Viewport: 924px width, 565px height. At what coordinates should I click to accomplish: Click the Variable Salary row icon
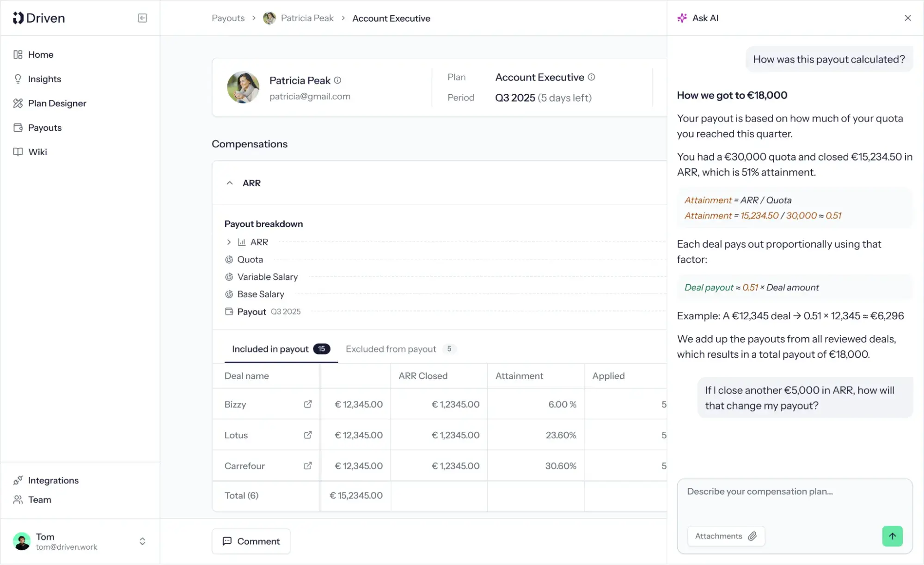click(x=229, y=277)
